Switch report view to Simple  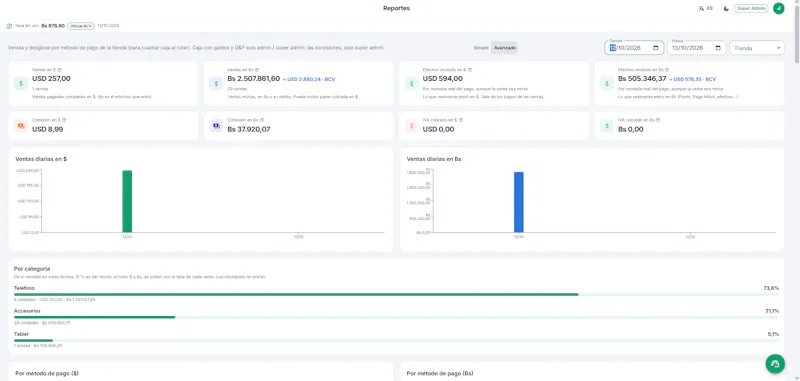click(481, 47)
